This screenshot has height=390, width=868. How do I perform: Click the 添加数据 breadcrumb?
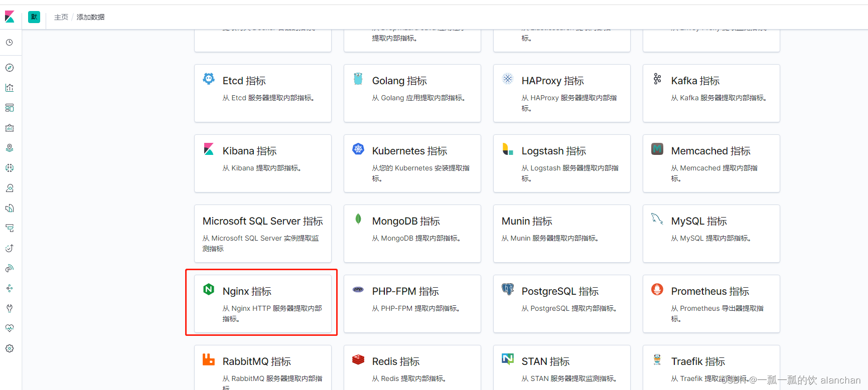coord(91,17)
